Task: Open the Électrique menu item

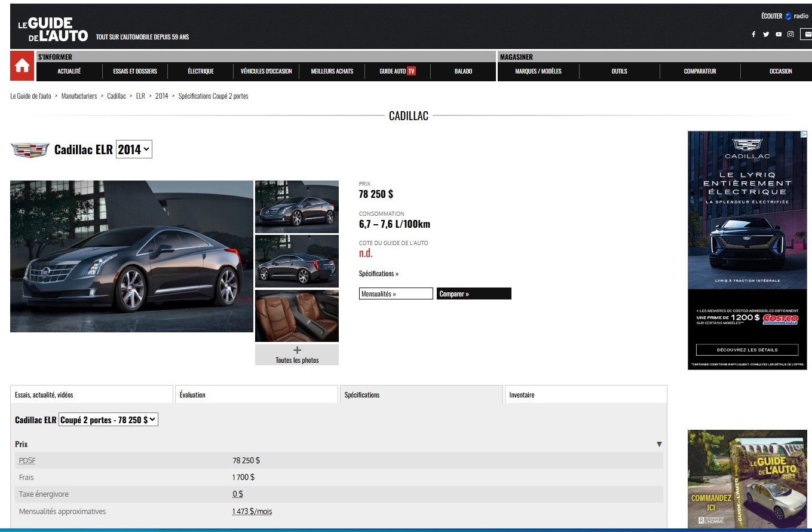Action: pyautogui.click(x=201, y=71)
